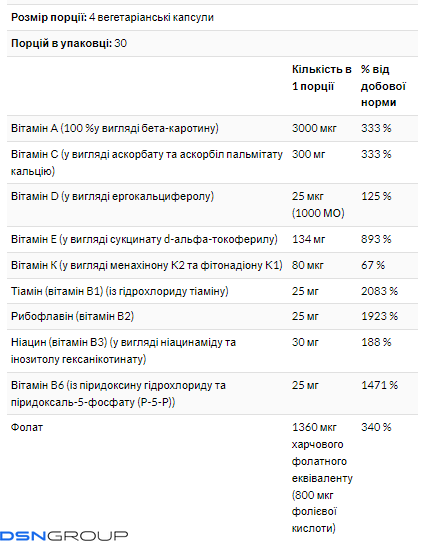Image resolution: width=427 pixels, height=541 pixels.
Task: Click the Вітамін D ергокальциферолу label
Action: pyautogui.click(x=112, y=196)
